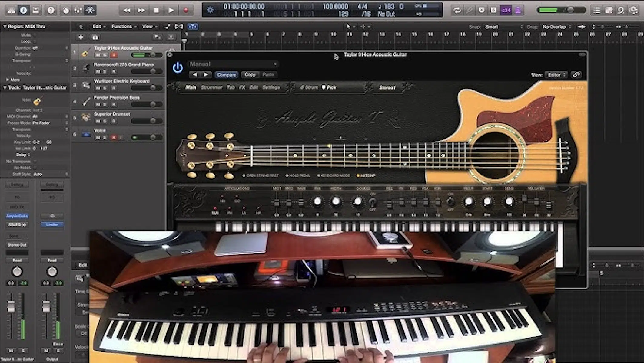Screen dimensions: 644x363
Task: Toggle the Inspector info button
Action: coord(24,10)
